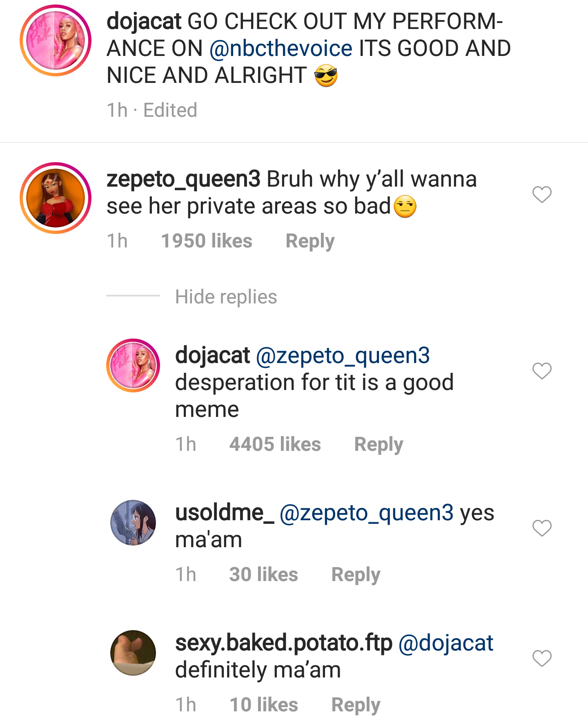Like sexy.baked.potato.ftp's reply with heart
Image resolution: width=588 pixels, height=724 pixels.
[x=542, y=658]
